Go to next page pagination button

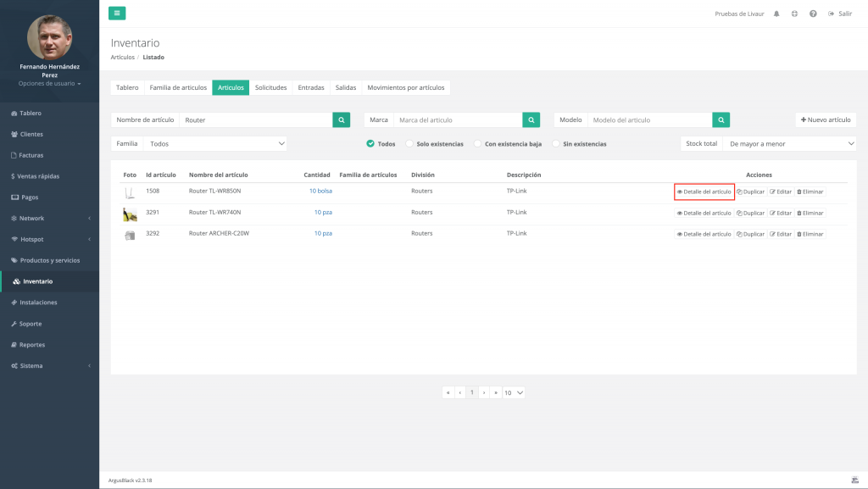click(484, 392)
